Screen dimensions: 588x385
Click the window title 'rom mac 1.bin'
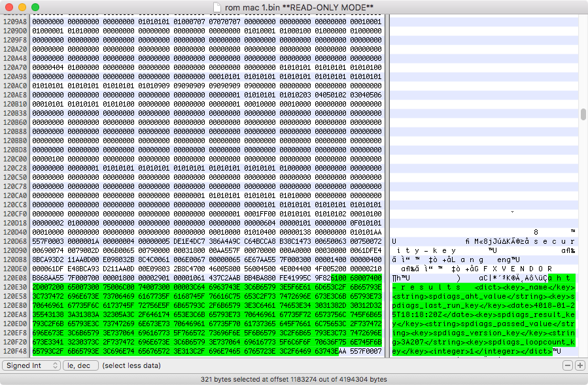(252, 7)
